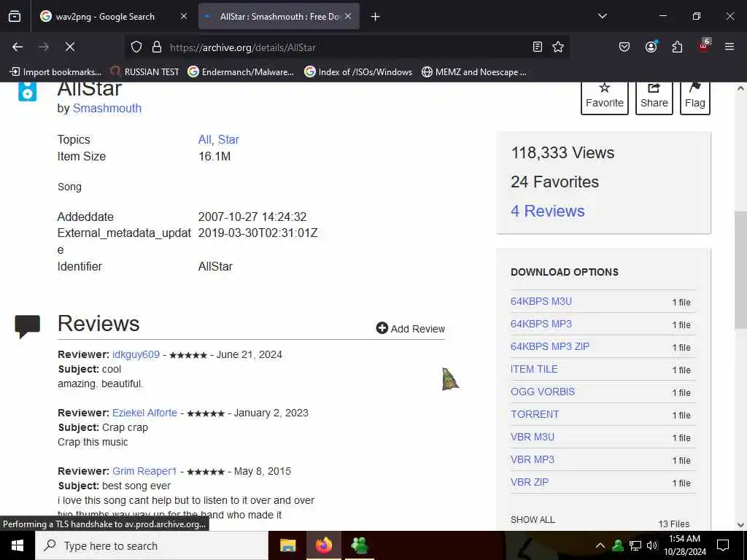The width and height of the screenshot is (747, 560).
Task: Download 64KBPS MP3 file
Action: pos(541,324)
